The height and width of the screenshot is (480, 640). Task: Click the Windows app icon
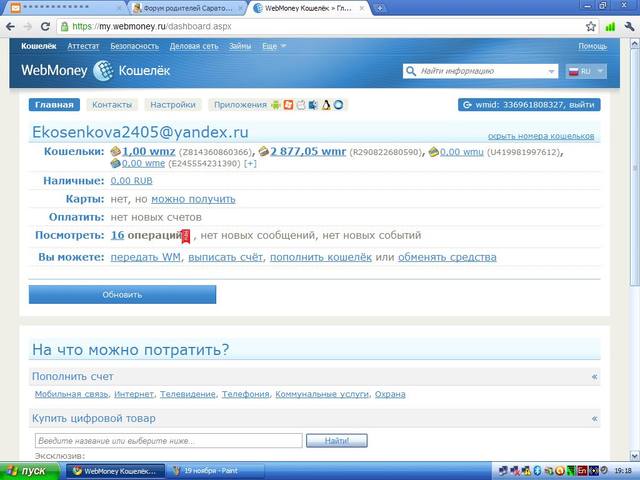tap(289, 105)
